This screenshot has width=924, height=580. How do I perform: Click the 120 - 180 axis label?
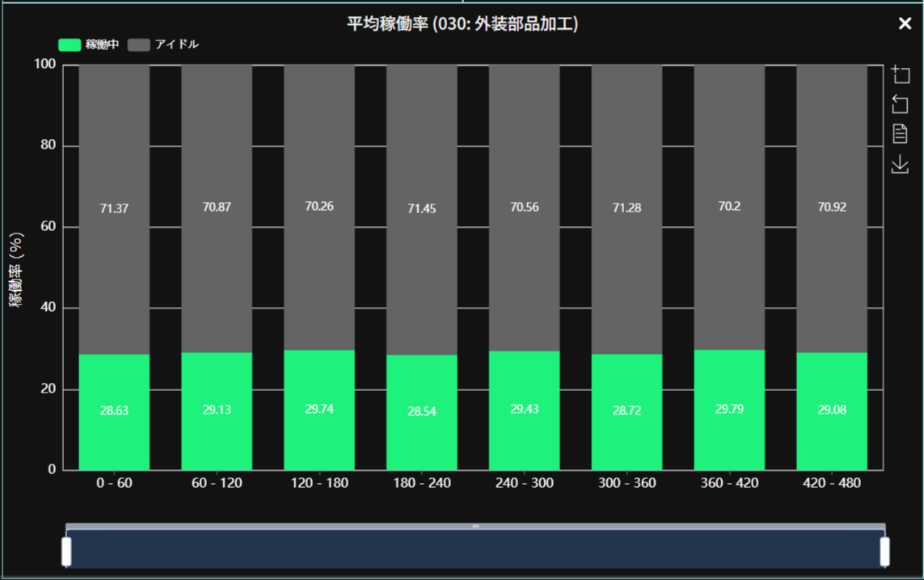319,483
